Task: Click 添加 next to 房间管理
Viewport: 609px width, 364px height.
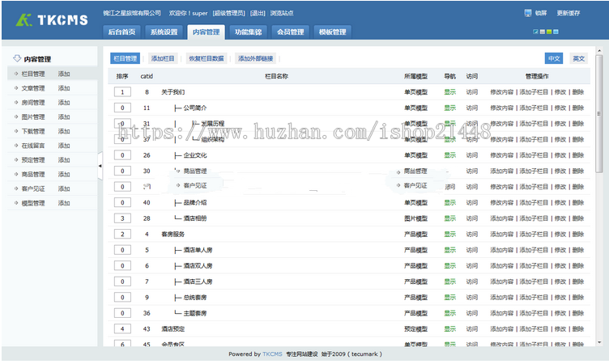Action: [64, 103]
